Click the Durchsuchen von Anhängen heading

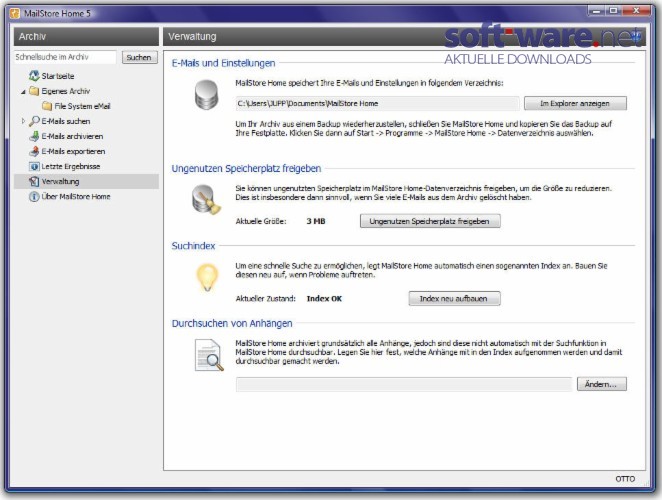(232, 323)
